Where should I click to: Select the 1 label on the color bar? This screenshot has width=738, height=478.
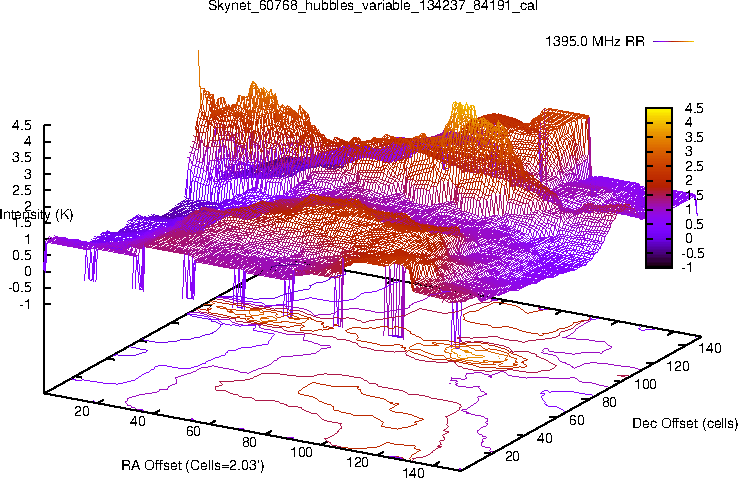click(689, 210)
